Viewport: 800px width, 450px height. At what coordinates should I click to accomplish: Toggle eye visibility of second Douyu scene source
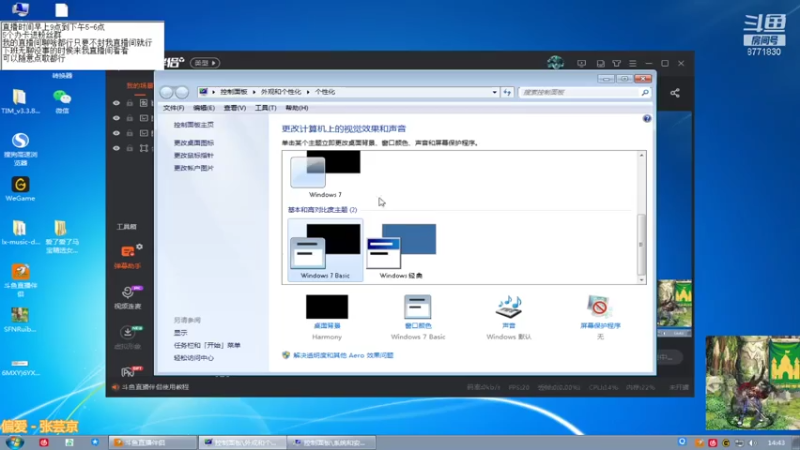(x=116, y=118)
